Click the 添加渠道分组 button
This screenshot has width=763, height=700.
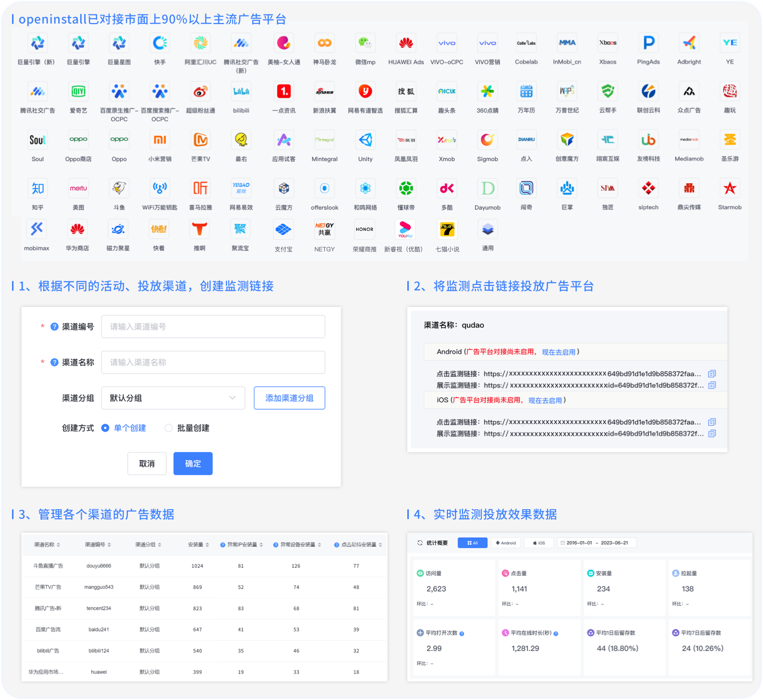pyautogui.click(x=290, y=398)
